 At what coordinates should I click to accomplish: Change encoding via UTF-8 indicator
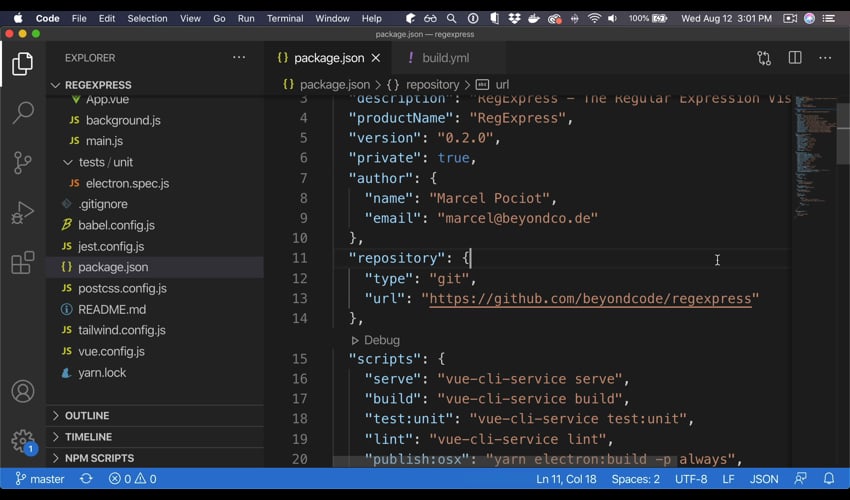[691, 479]
